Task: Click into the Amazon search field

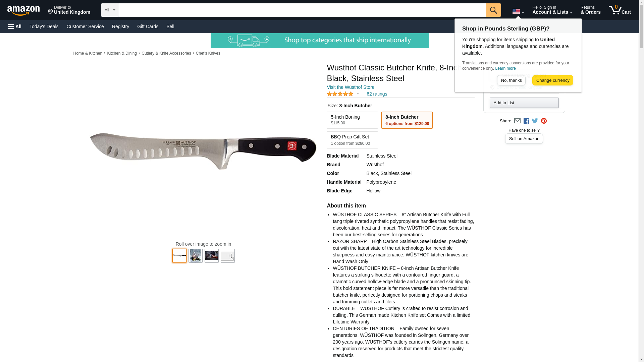Action: [302, 10]
